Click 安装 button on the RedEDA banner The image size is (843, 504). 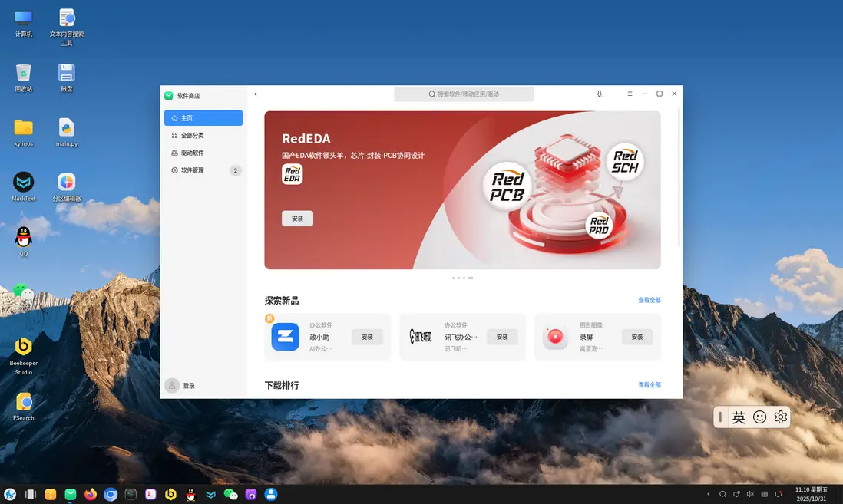(297, 219)
